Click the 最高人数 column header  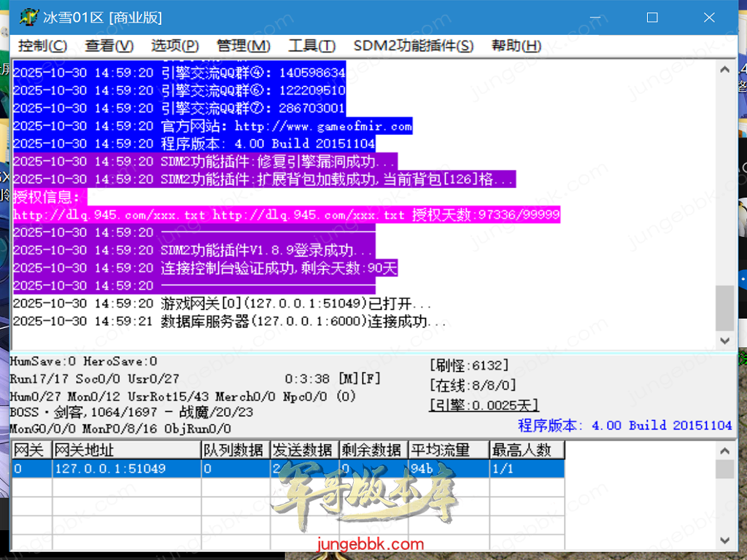pyautogui.click(x=525, y=451)
